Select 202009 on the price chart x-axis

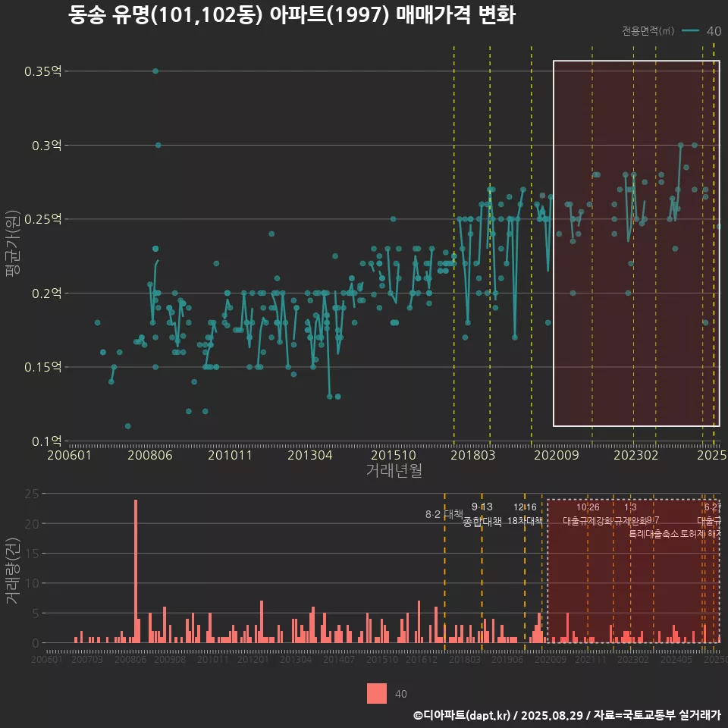pos(556,455)
